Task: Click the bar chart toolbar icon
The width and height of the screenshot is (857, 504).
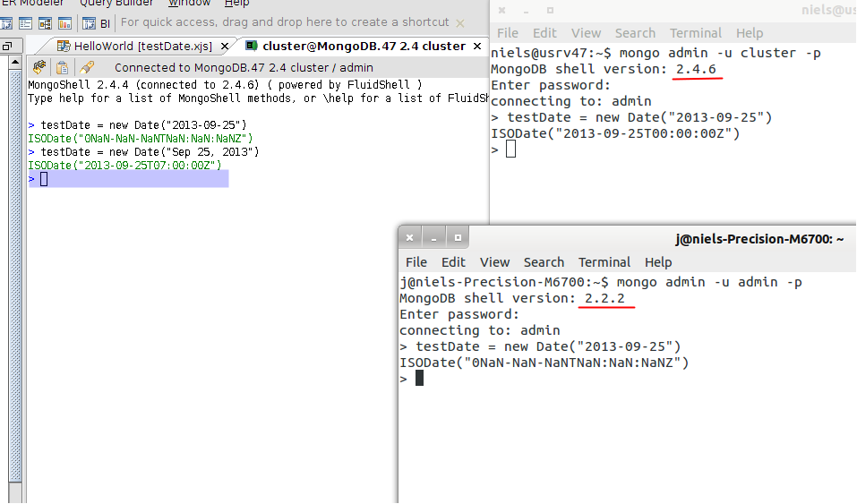Action: pos(64,23)
